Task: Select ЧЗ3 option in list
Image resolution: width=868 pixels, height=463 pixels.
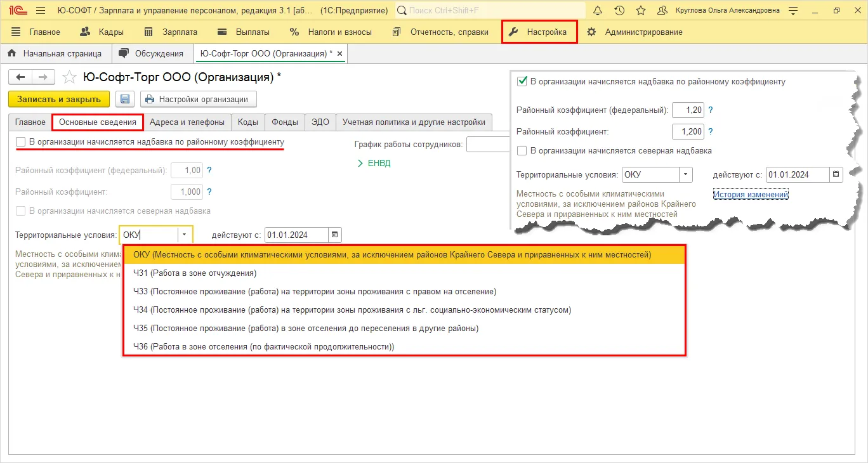Action: click(404, 292)
